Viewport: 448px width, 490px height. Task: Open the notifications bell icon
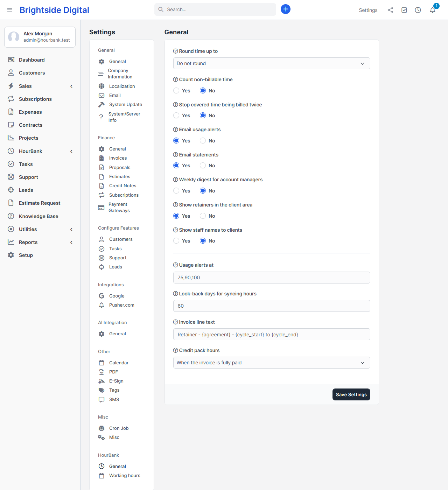pyautogui.click(x=433, y=10)
